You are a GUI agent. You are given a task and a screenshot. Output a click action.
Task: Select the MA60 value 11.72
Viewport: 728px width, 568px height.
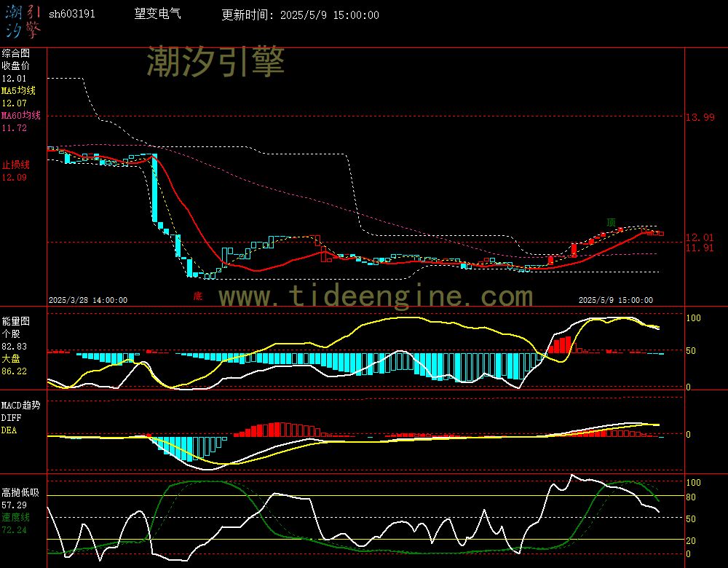14,127
